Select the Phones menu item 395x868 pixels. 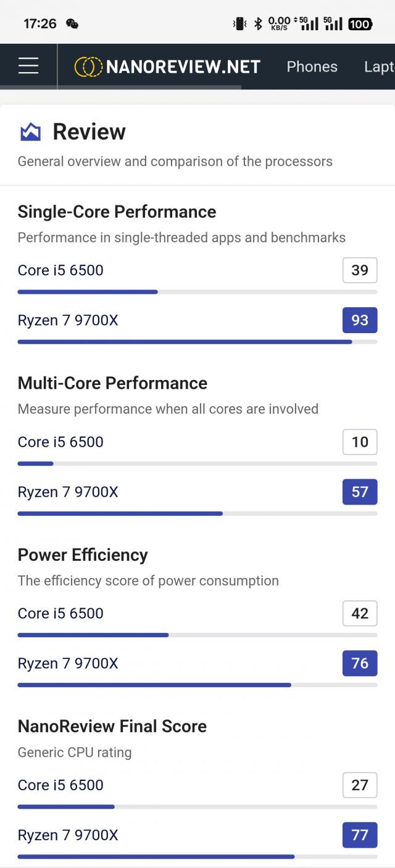click(312, 67)
